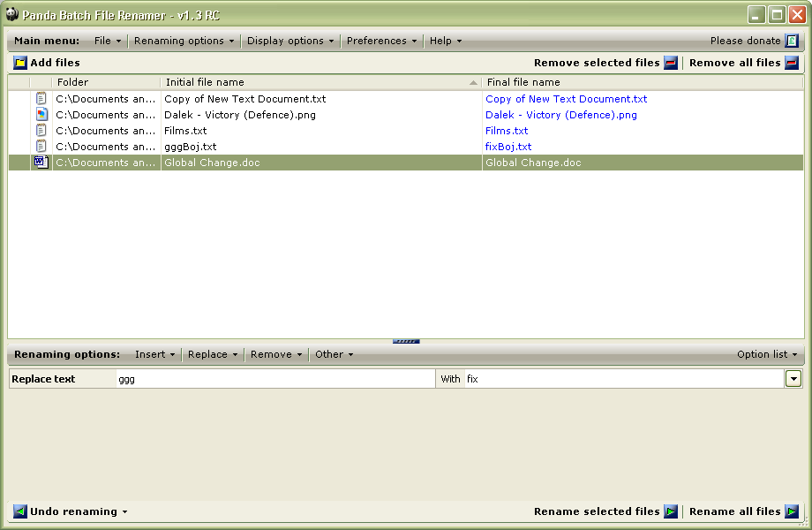Click the splitter grip between file list and options
This screenshot has height=530, width=812.
pyautogui.click(x=406, y=342)
